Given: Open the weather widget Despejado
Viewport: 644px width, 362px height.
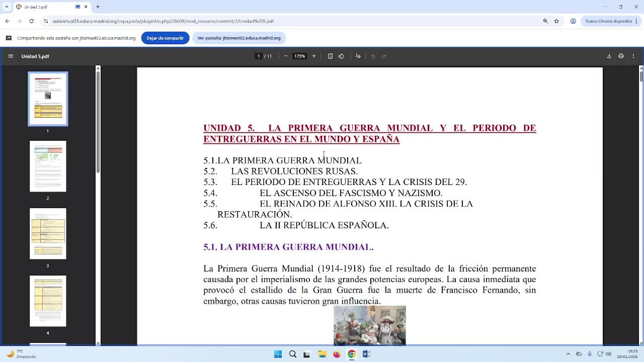Looking at the screenshot, I should [x=21, y=354].
